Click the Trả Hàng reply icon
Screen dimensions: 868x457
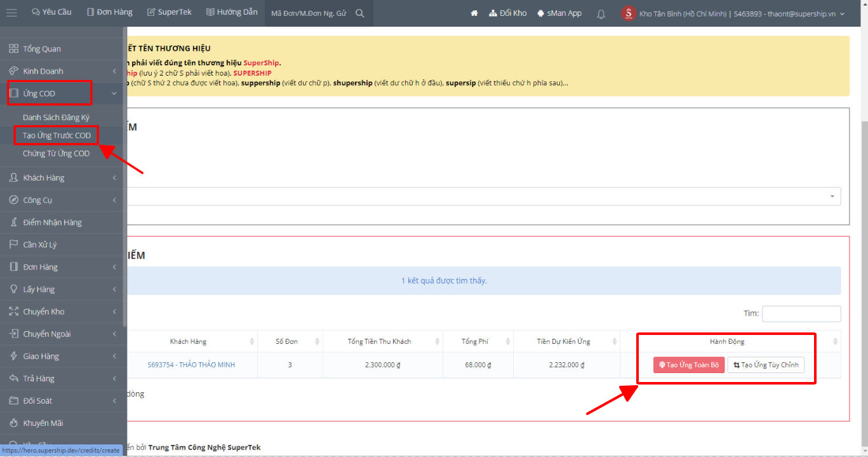point(13,378)
